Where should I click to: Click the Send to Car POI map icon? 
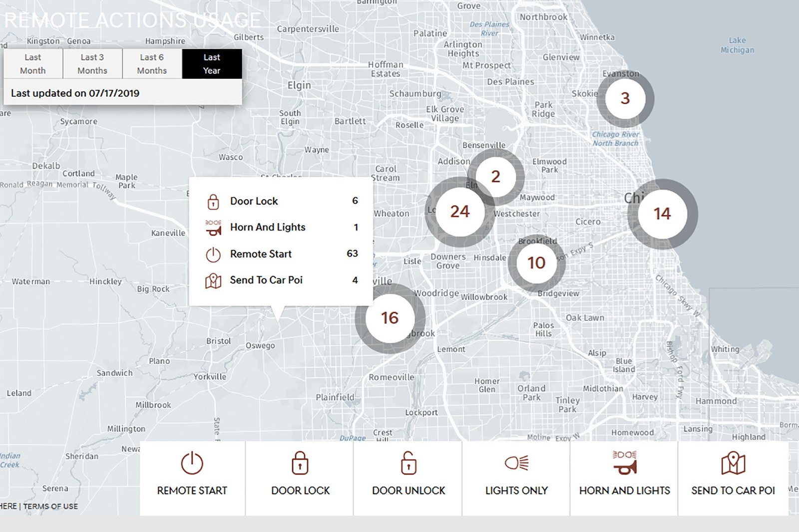(733, 463)
